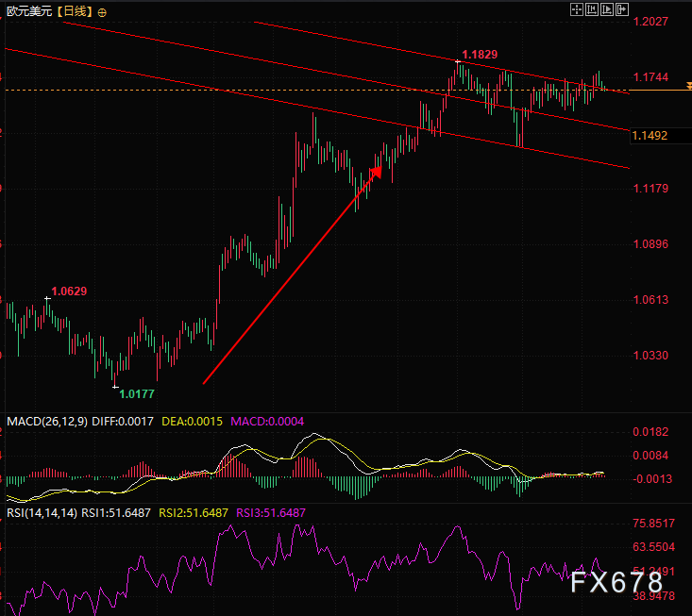692x616 pixels.
Task: Select the 【日线】 daily period label
Action: (x=72, y=12)
